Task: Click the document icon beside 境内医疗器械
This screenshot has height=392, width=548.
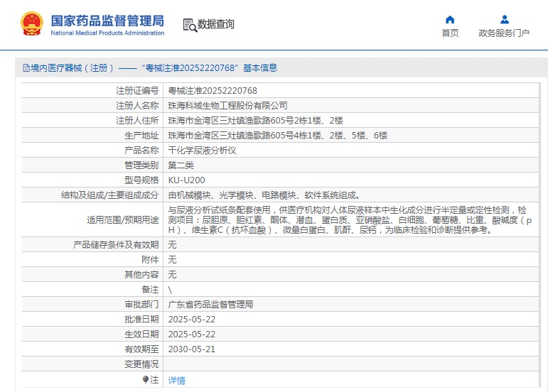Action: (x=26, y=67)
